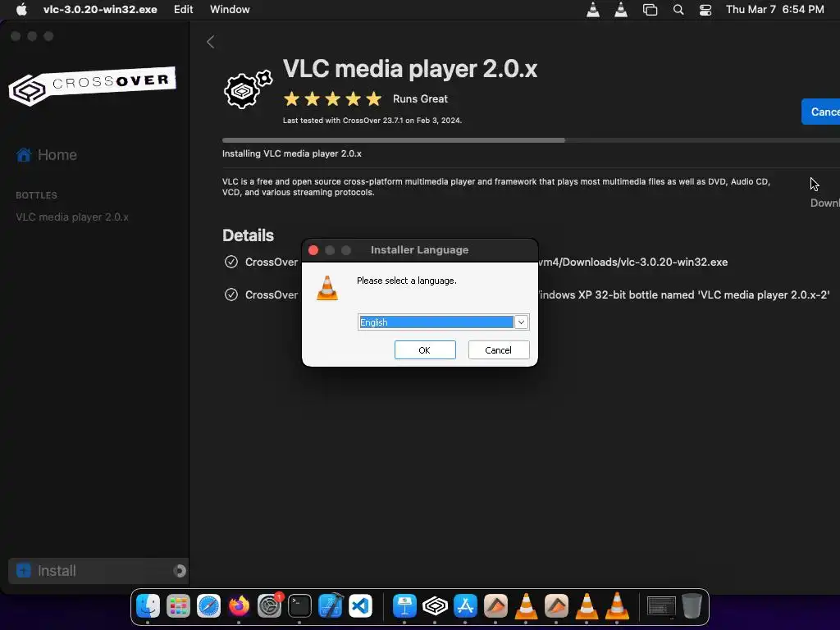Open Visual Studio Code from the Dock
The image size is (840, 630).
361,606
